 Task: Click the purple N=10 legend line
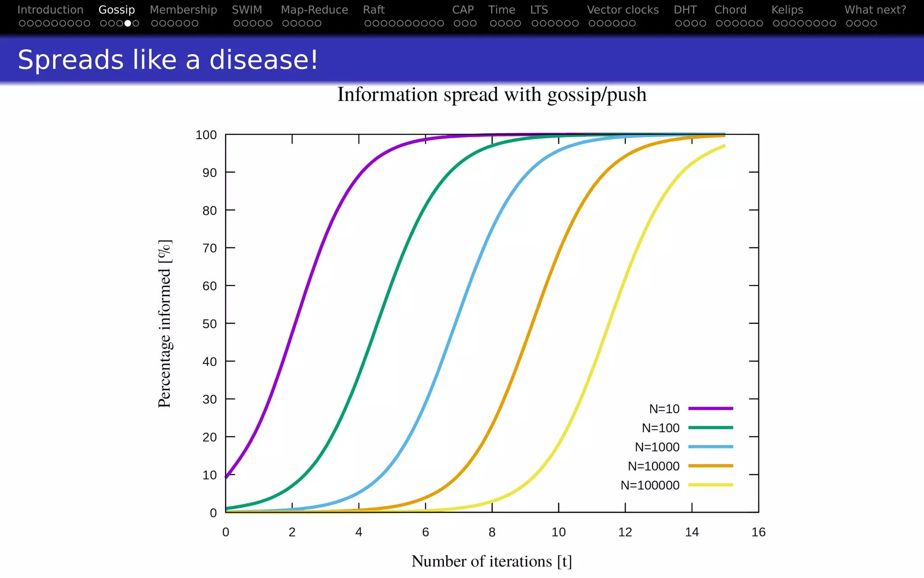tap(710, 408)
